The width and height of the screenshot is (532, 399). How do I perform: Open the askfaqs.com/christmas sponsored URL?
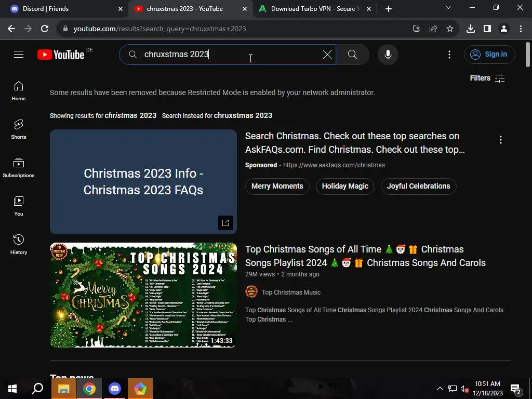(334, 165)
